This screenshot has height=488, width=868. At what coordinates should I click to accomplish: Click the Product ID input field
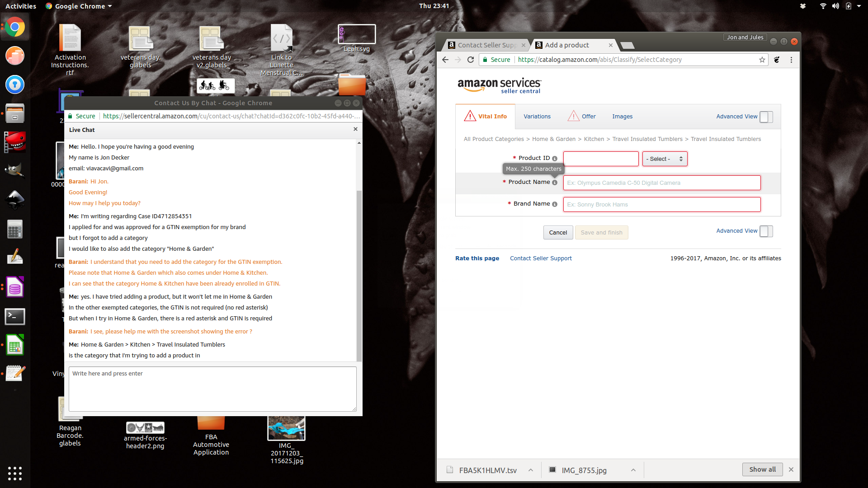(x=601, y=159)
